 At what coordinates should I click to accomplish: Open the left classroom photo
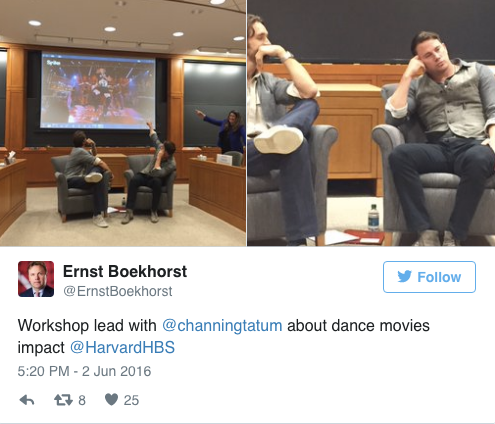(123, 123)
